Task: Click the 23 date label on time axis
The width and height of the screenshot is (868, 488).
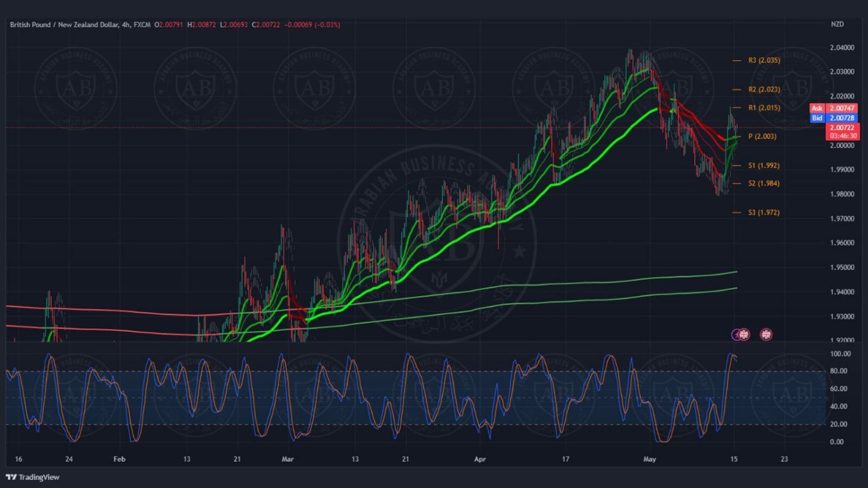Action: (x=784, y=459)
